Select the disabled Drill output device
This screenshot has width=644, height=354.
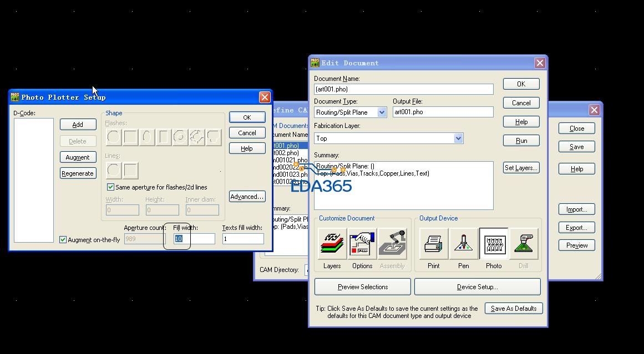tap(524, 244)
